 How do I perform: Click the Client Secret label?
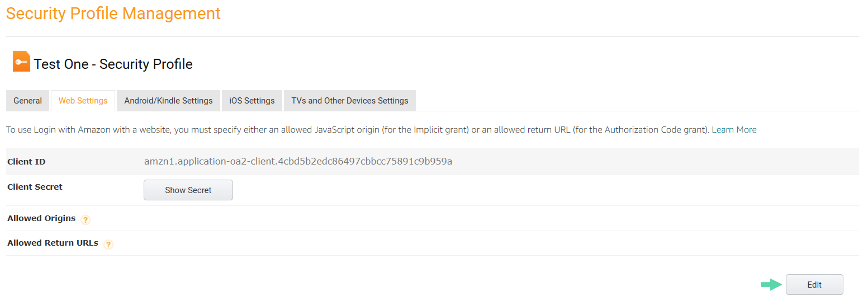[35, 187]
